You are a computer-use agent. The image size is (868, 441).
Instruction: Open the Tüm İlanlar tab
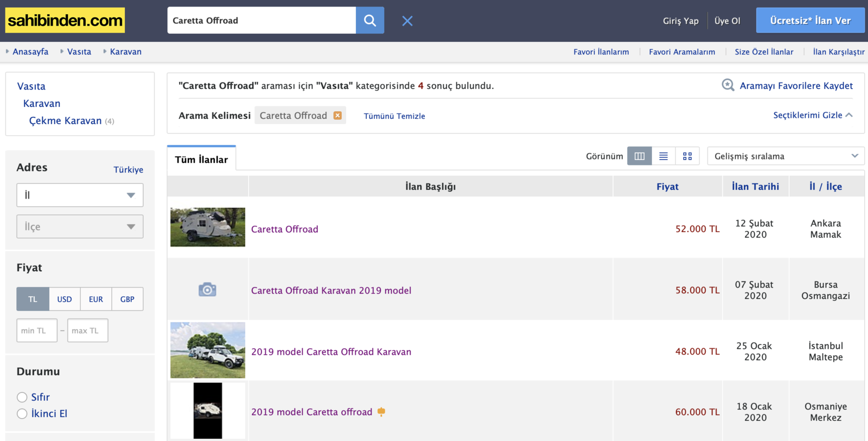point(201,159)
